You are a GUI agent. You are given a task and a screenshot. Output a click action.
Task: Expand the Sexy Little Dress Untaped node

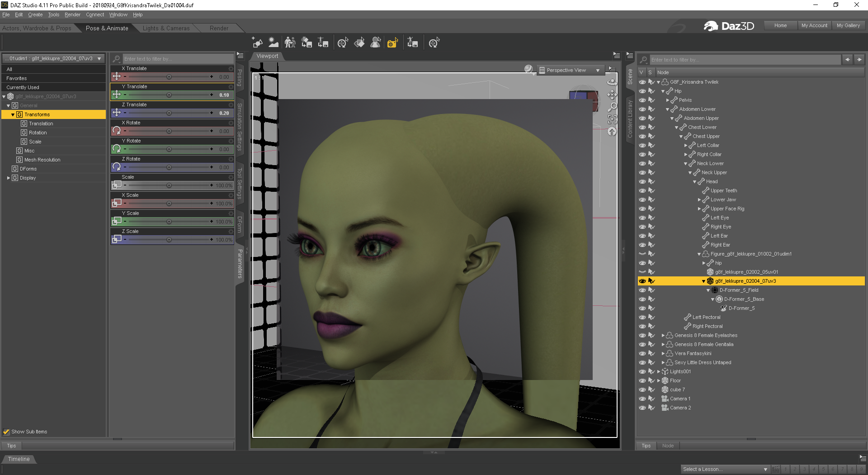pyautogui.click(x=663, y=363)
